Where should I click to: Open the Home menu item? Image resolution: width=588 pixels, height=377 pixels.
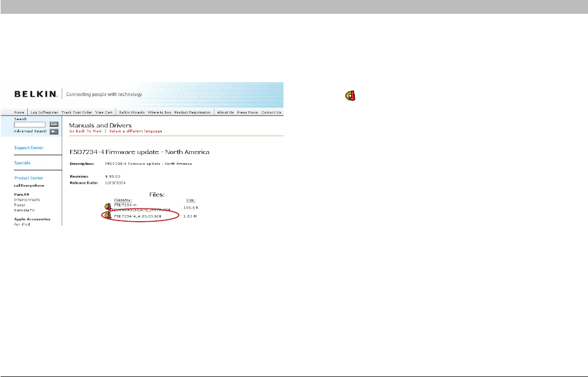click(19, 112)
